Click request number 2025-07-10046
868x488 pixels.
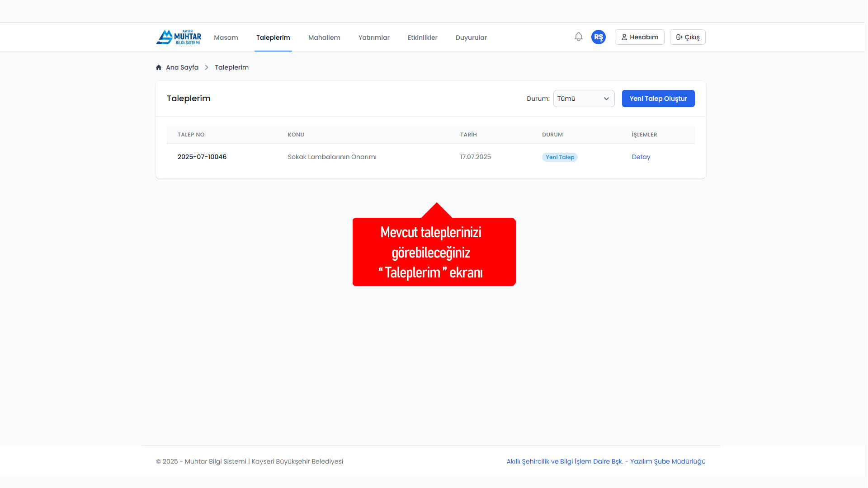click(202, 157)
